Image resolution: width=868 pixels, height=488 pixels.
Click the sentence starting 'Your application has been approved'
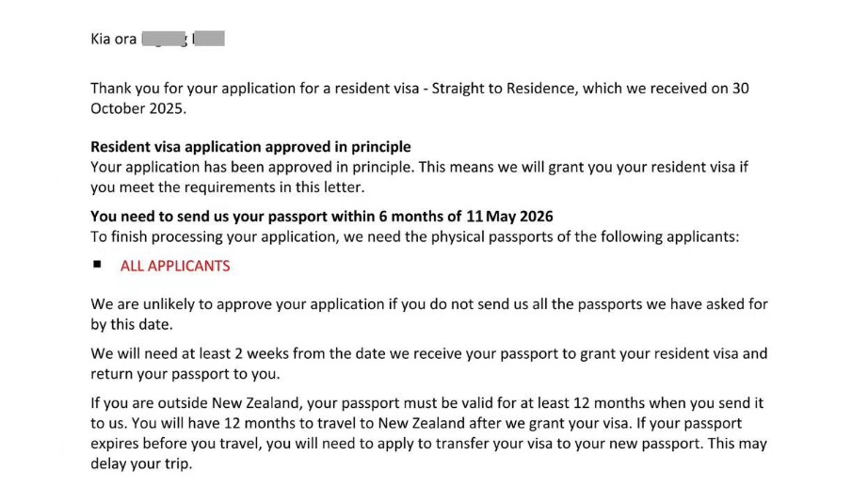click(x=252, y=168)
